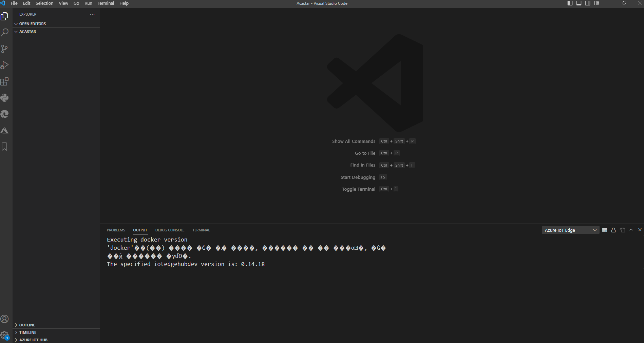644x343 pixels.
Task: Expand the Outline section
Action: pos(56,325)
